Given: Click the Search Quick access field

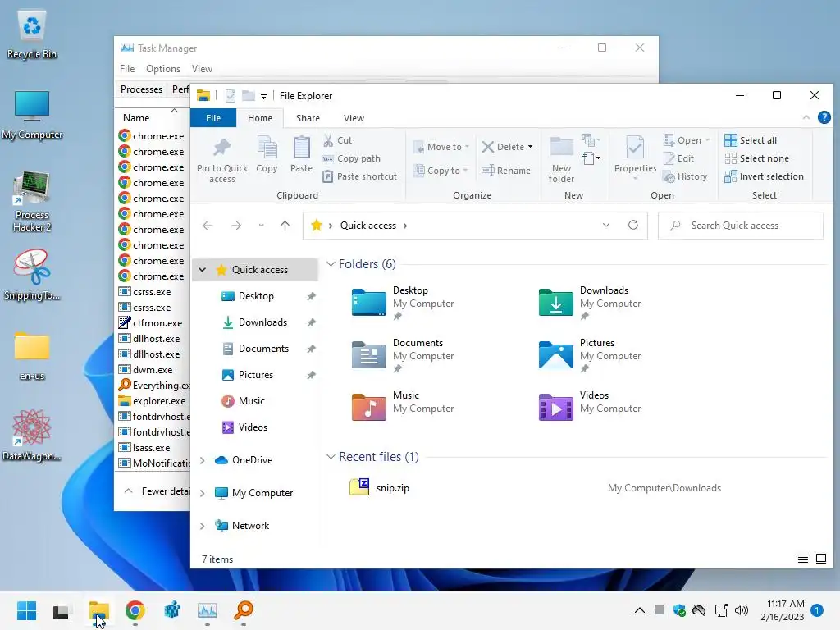Looking at the screenshot, I should [x=741, y=226].
